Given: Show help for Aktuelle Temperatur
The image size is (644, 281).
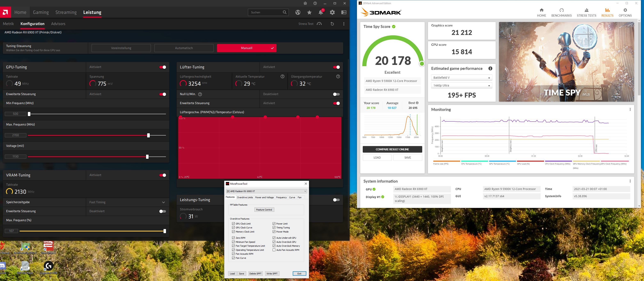Looking at the screenshot, I should [283, 76].
